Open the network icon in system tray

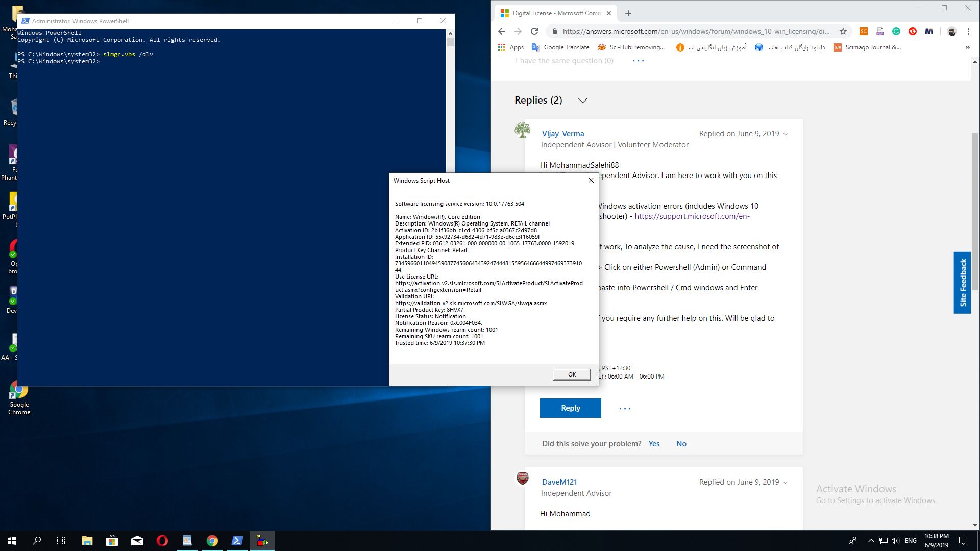coord(883,541)
